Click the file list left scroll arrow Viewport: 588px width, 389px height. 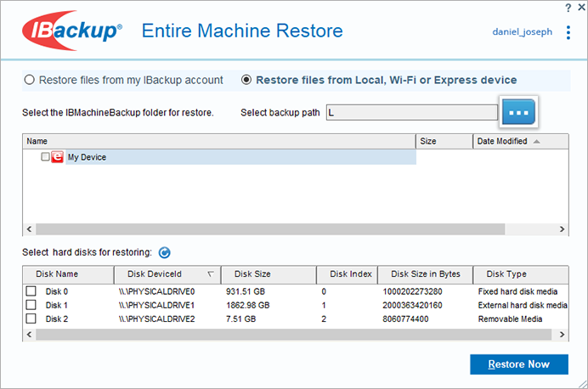(29, 229)
